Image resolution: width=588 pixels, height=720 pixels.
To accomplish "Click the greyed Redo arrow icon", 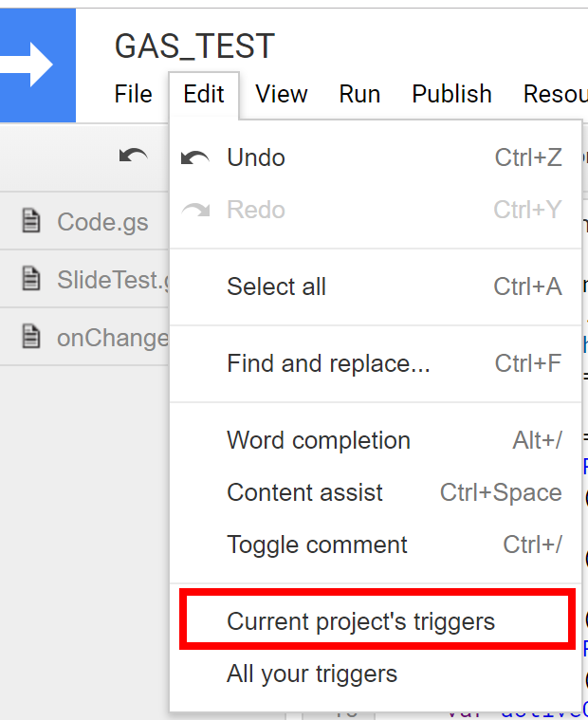I will click(x=195, y=210).
